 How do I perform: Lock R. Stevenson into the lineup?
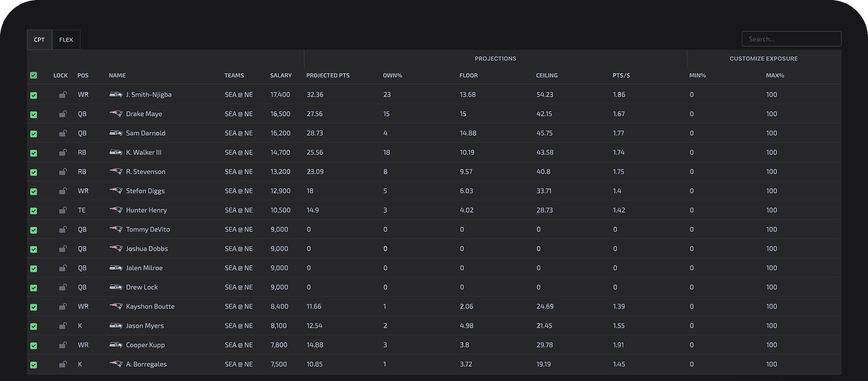[63, 172]
